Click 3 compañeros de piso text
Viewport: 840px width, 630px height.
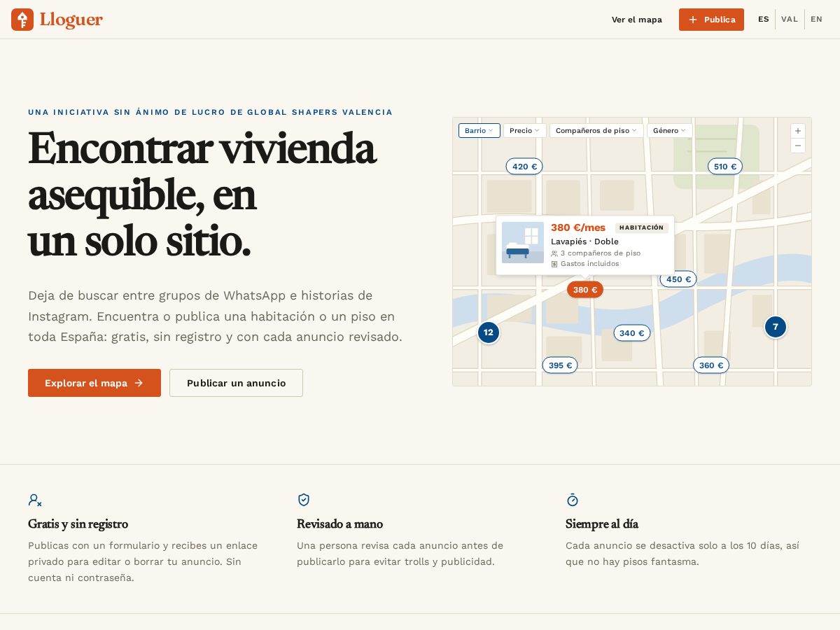601,253
